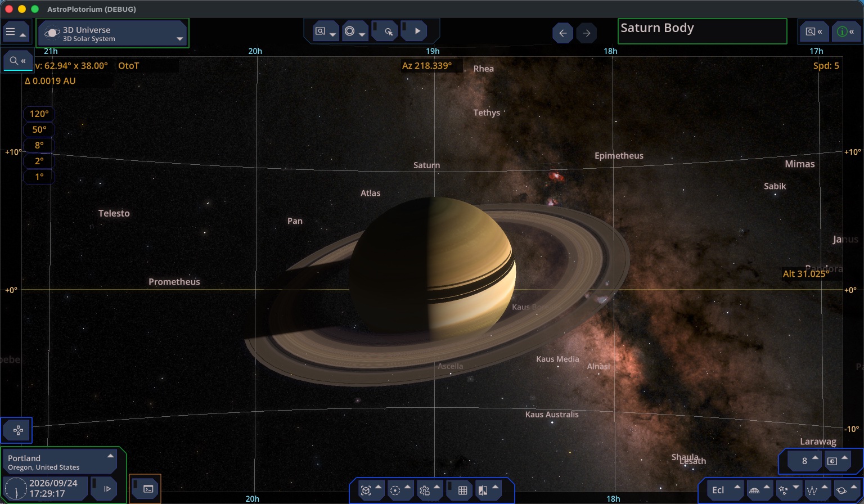The image size is (864, 504).
Task: Click the Mimas moon label
Action: pos(800,164)
